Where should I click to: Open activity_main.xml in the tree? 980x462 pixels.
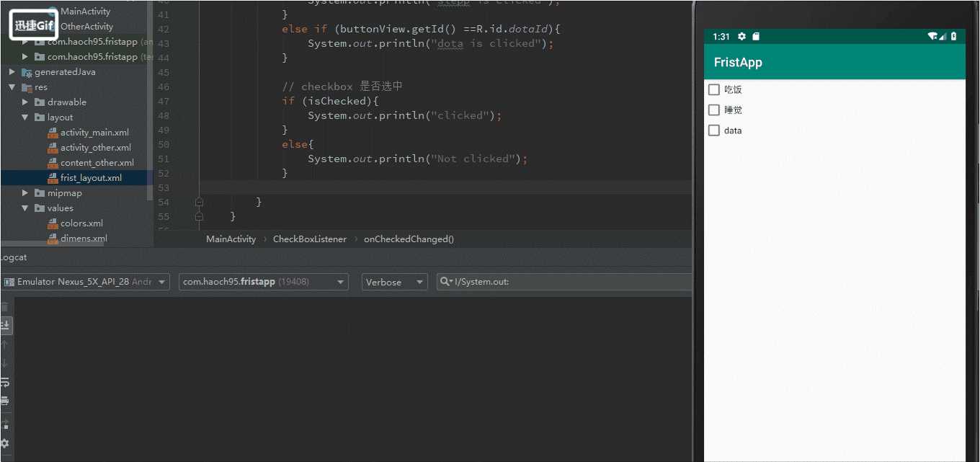[94, 133]
